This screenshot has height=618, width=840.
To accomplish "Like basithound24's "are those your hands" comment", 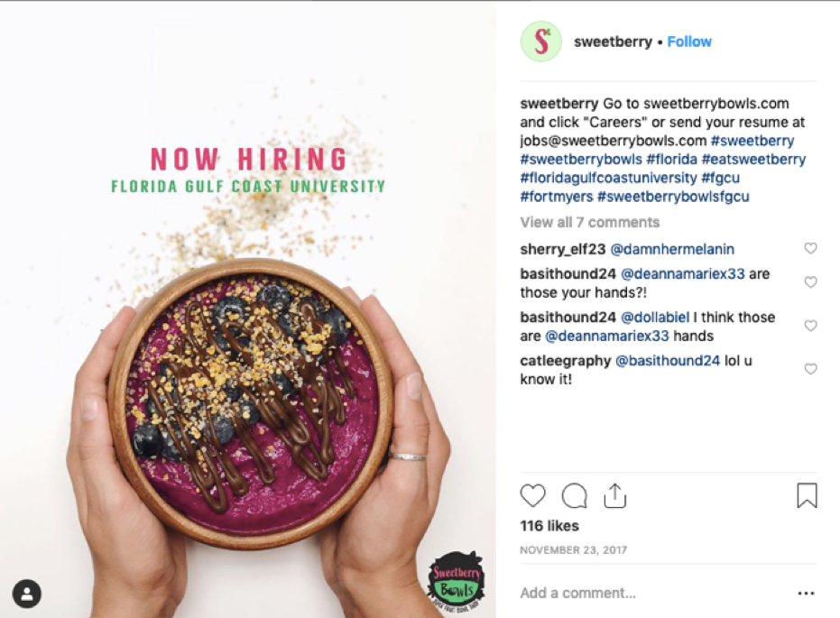I will (810, 281).
